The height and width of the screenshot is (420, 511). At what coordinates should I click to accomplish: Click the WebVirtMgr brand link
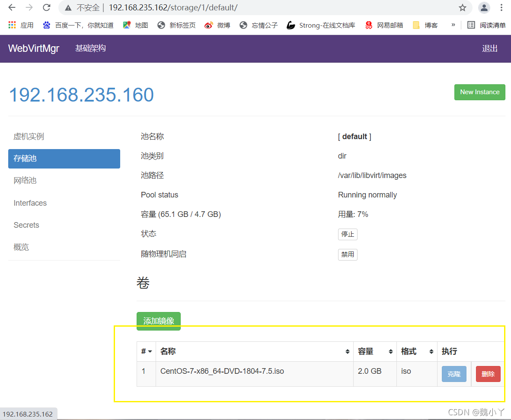(34, 48)
